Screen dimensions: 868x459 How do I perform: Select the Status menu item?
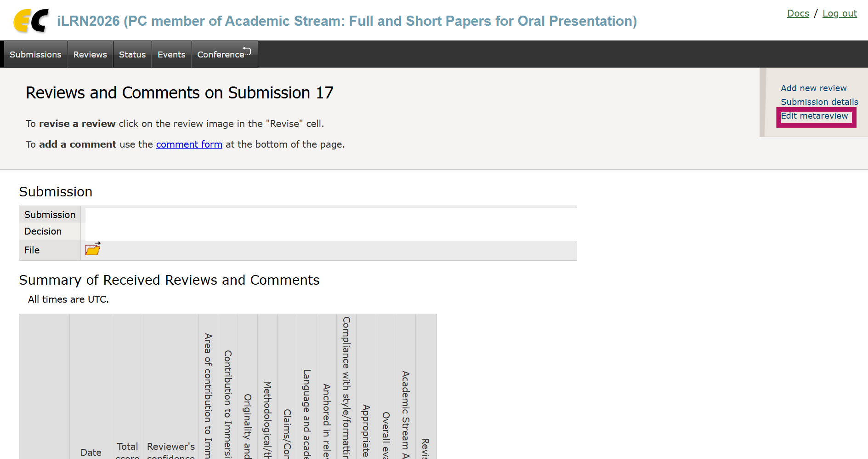coord(132,54)
